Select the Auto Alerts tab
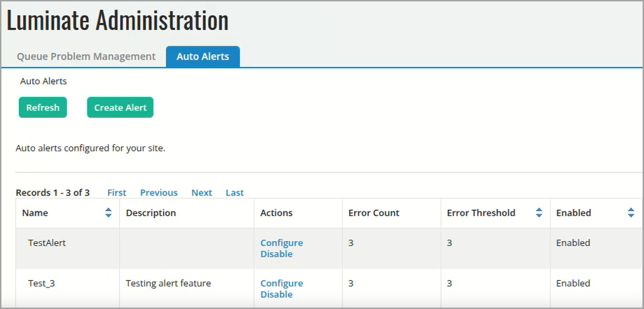 [x=203, y=57]
